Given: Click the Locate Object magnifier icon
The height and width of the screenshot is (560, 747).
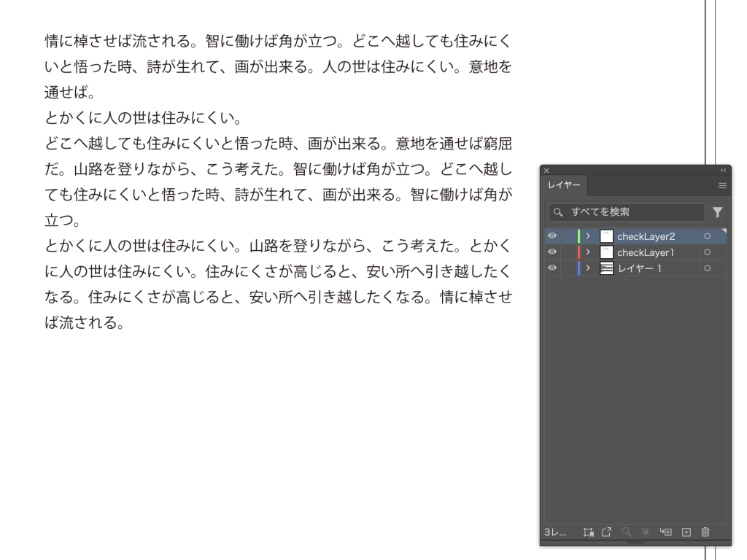Looking at the screenshot, I should pos(627,532).
